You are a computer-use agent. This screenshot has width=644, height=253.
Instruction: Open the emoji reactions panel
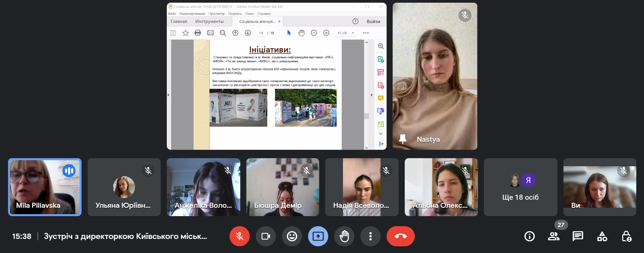tap(292, 236)
